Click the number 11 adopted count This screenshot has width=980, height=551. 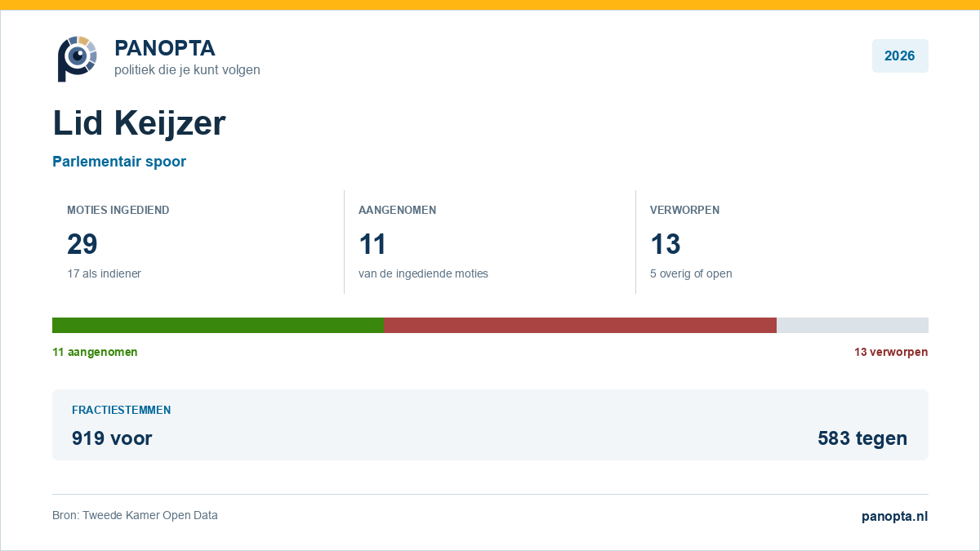point(372,244)
